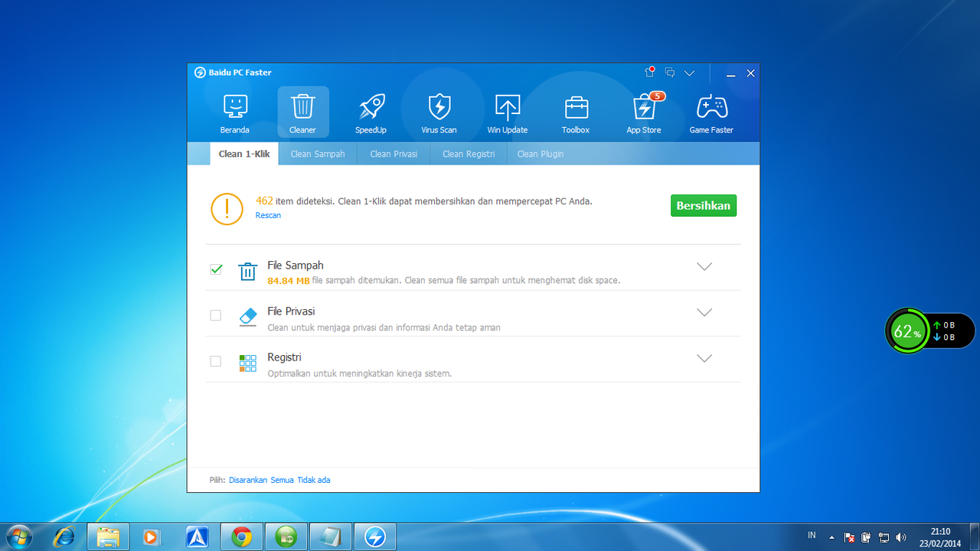980x551 pixels.
Task: Open the Windows Start button
Action: pyautogui.click(x=18, y=537)
